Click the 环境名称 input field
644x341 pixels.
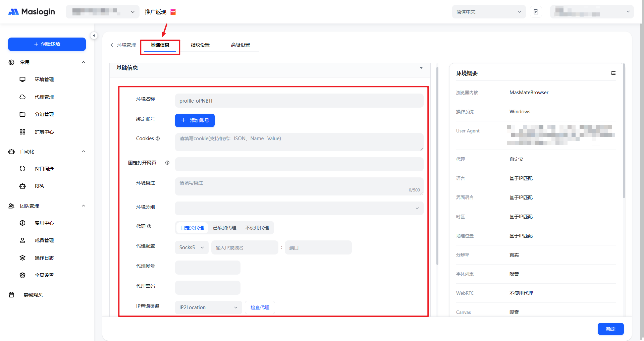pyautogui.click(x=299, y=101)
